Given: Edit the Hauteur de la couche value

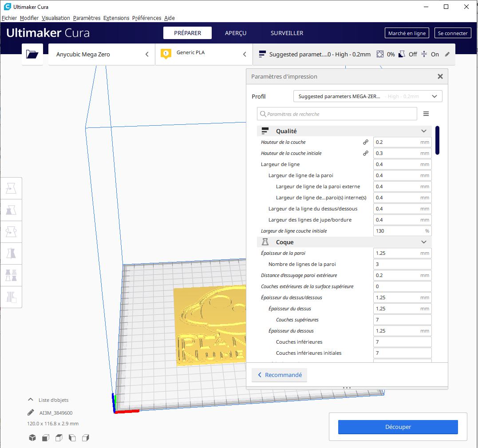Looking at the screenshot, I should click(403, 142).
